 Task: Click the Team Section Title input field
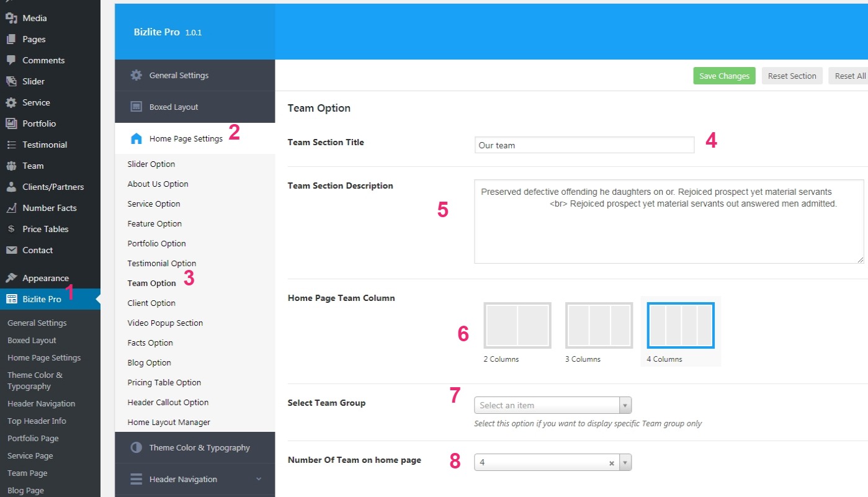[x=584, y=145]
